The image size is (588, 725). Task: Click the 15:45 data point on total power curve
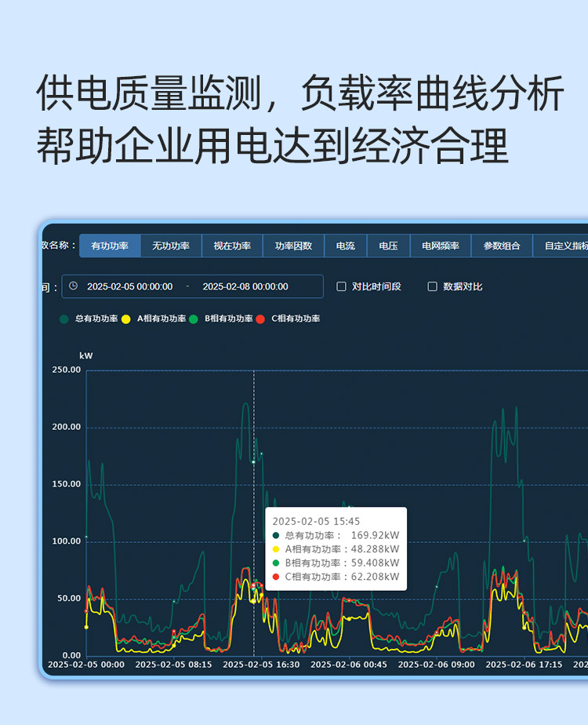253,462
